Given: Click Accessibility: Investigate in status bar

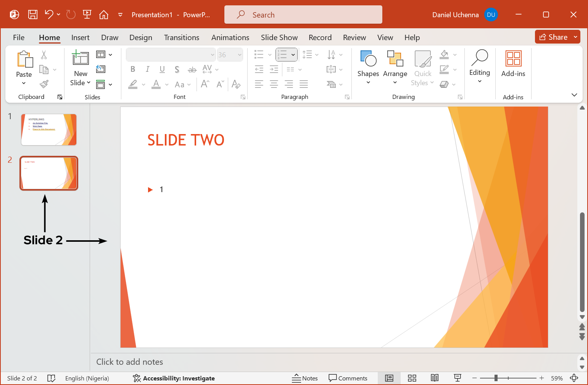Looking at the screenshot, I should [174, 378].
